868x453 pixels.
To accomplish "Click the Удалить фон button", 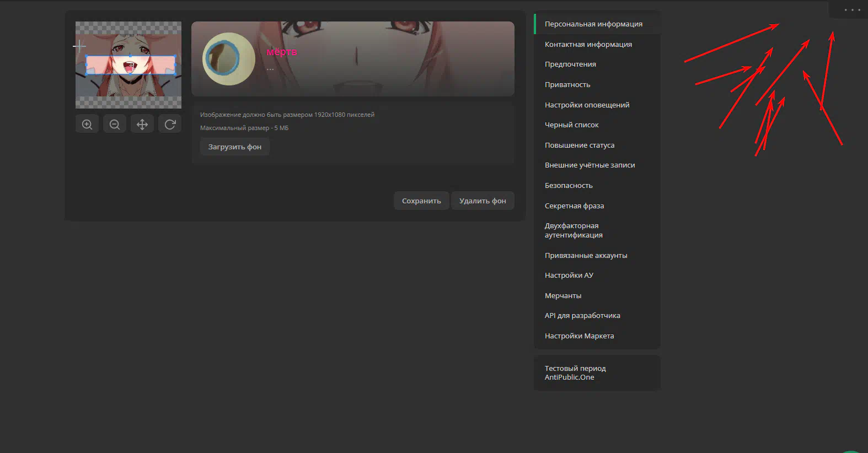I will pyautogui.click(x=483, y=201).
